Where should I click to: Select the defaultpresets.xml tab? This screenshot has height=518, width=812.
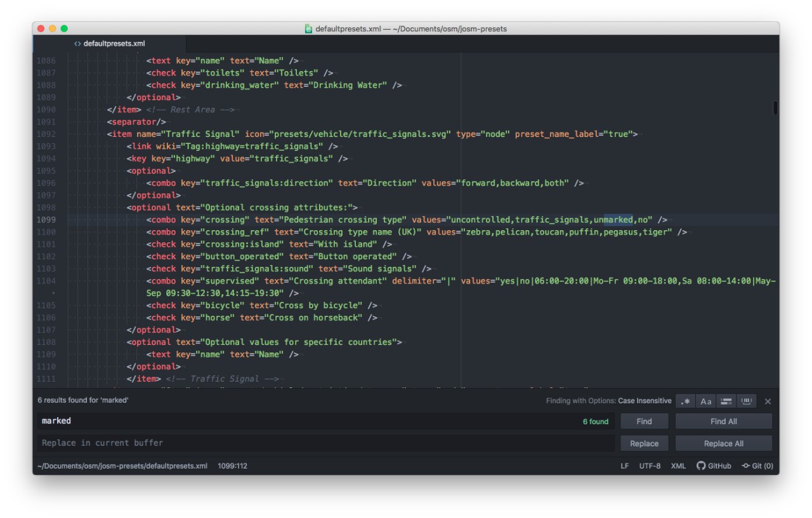(x=110, y=44)
